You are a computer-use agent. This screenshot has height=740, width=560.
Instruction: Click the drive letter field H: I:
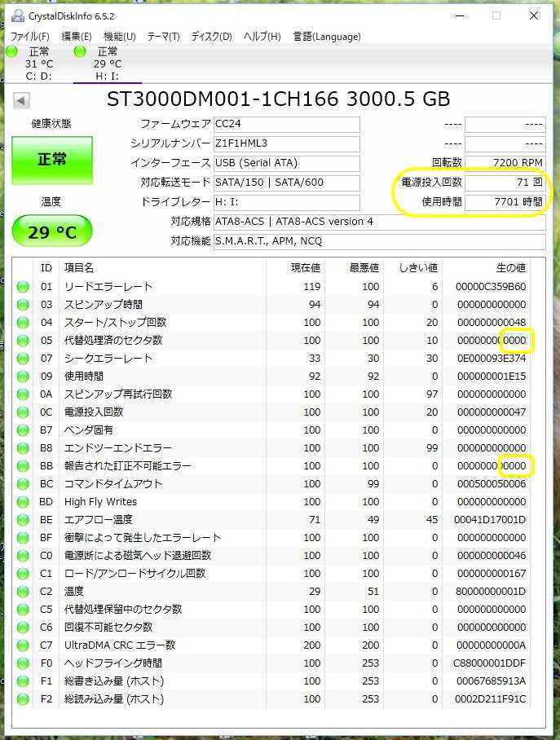pyautogui.click(x=287, y=202)
